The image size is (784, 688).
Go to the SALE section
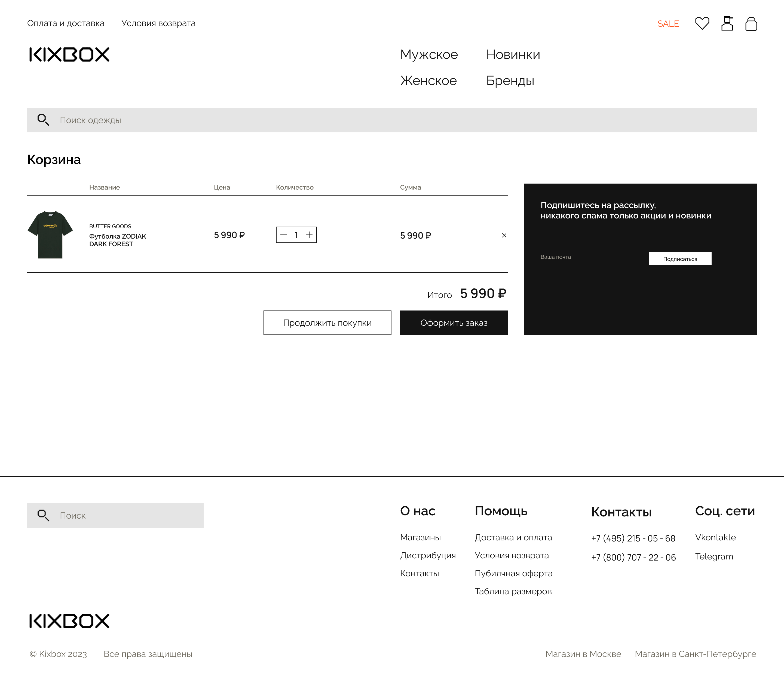668,24
